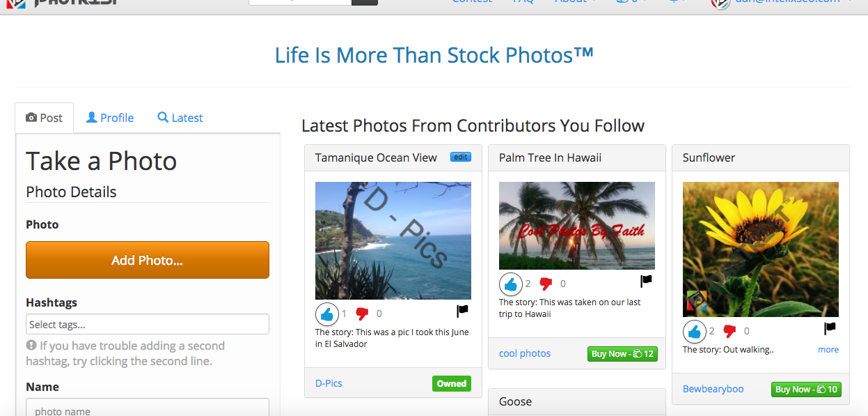Open the Tamanique Ocean View thumbnail
This screenshot has width=868, height=416.
pyautogui.click(x=393, y=240)
